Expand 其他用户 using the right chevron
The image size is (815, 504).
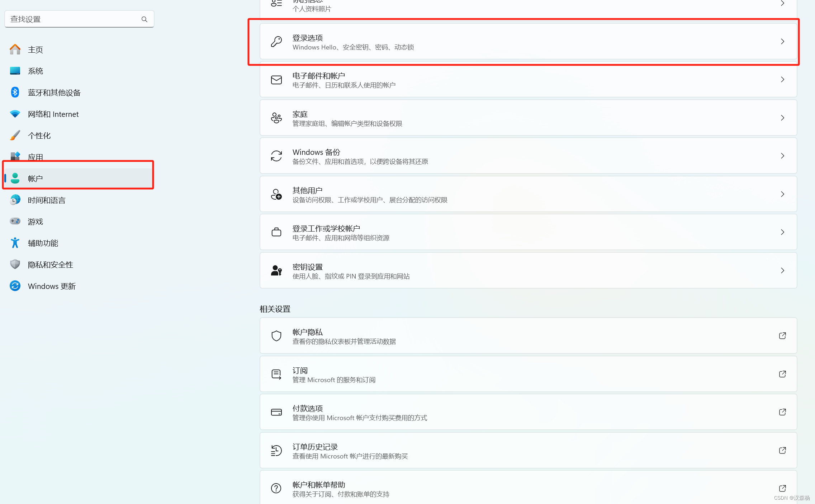point(782,194)
